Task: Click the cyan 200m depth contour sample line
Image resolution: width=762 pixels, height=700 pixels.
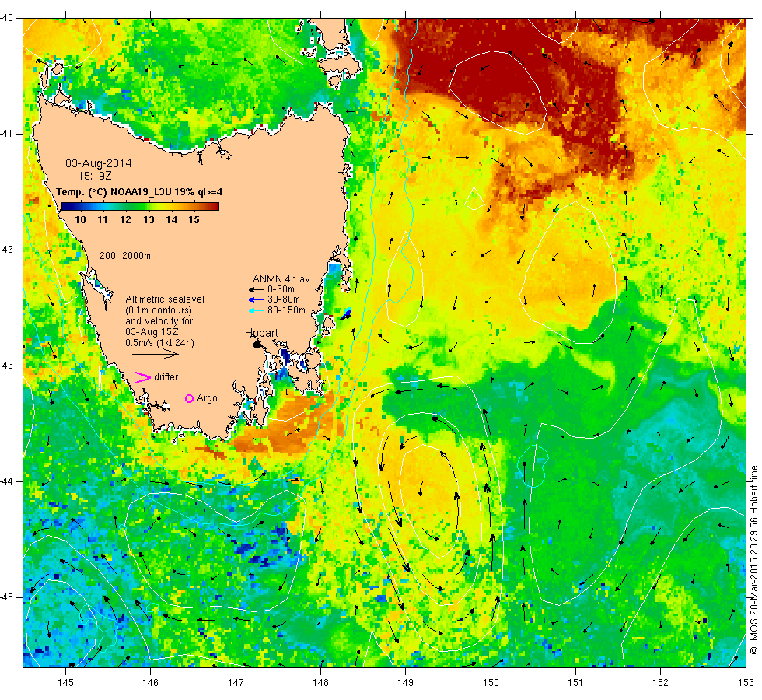Action: pyautogui.click(x=110, y=264)
